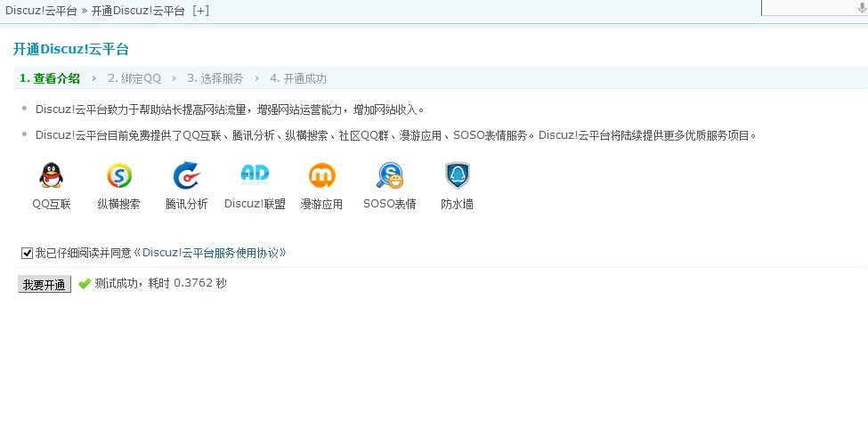Click the 我已仔细阅读并同意 label text

point(84,254)
